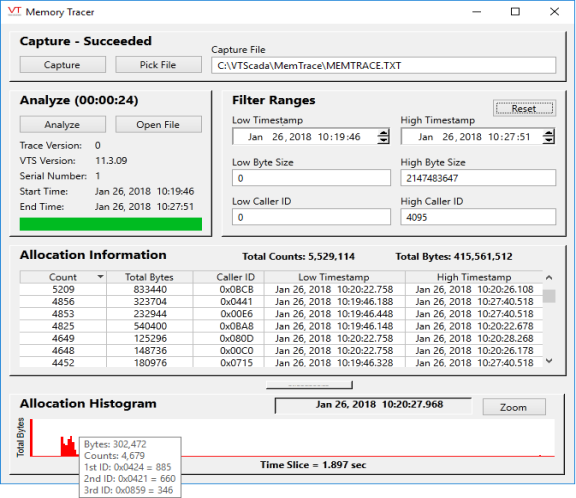Image resolution: width=576 pixels, height=498 pixels.
Task: Zoom the allocation histogram
Action: (x=514, y=407)
